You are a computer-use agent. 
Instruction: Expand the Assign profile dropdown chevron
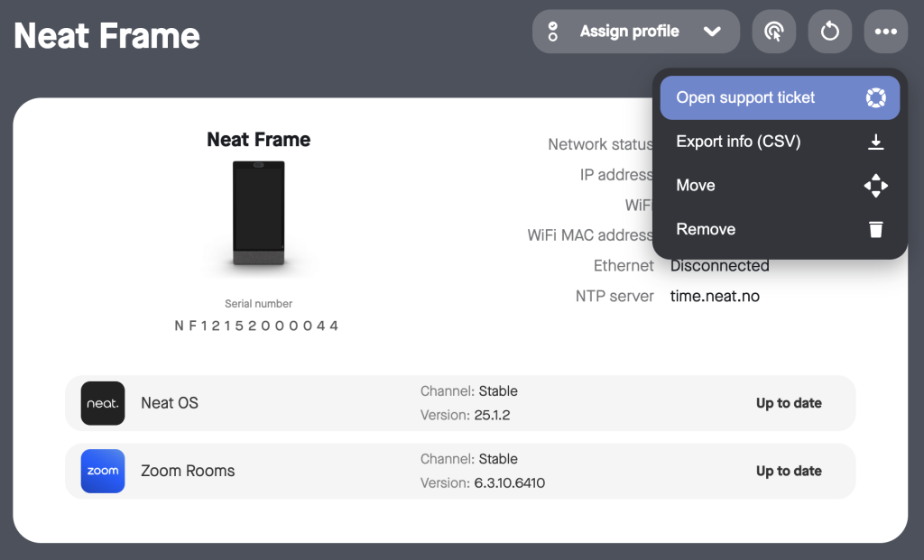tap(712, 32)
